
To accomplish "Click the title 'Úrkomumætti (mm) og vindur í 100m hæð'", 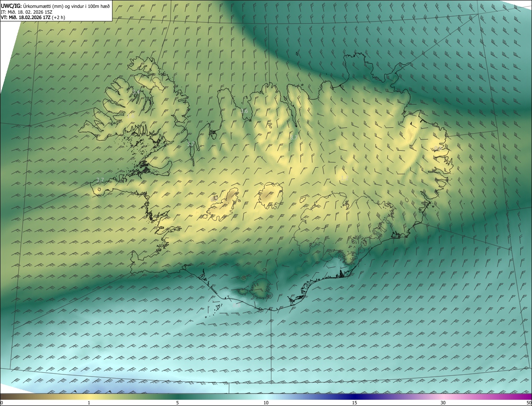I will pyautogui.click(x=66, y=6).
